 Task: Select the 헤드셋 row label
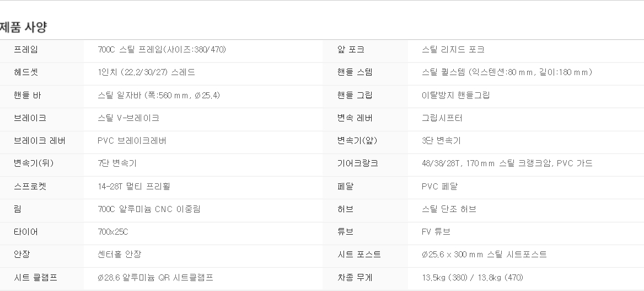[x=25, y=72]
